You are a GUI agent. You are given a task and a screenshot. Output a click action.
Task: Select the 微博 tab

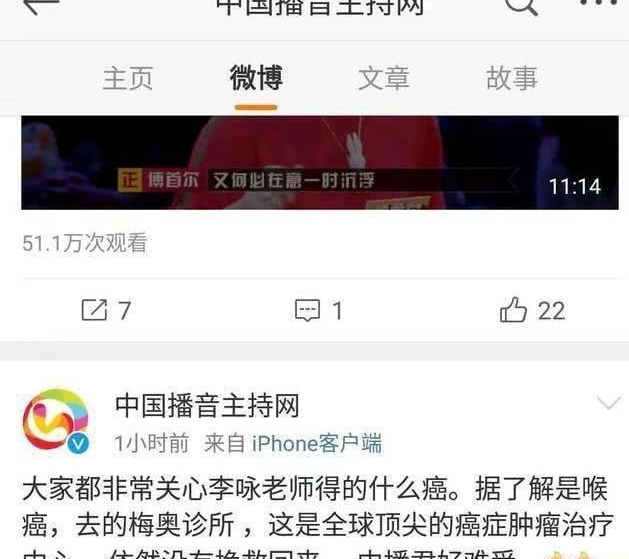[256, 77]
